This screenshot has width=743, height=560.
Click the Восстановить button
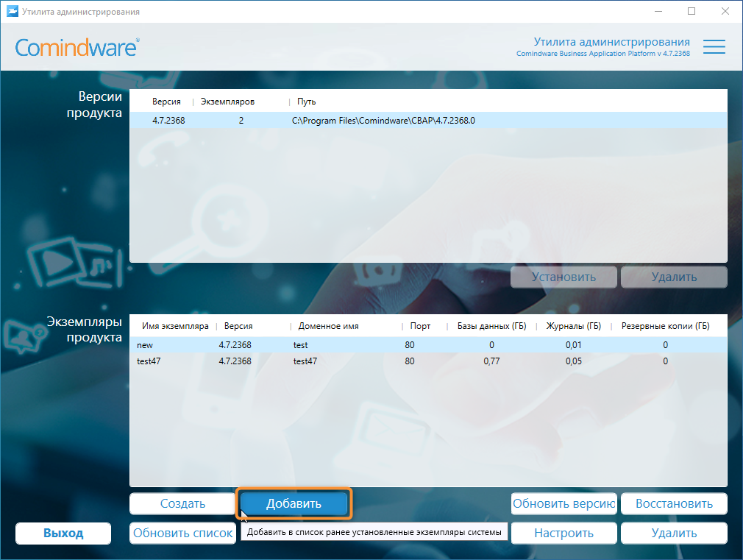point(674,503)
